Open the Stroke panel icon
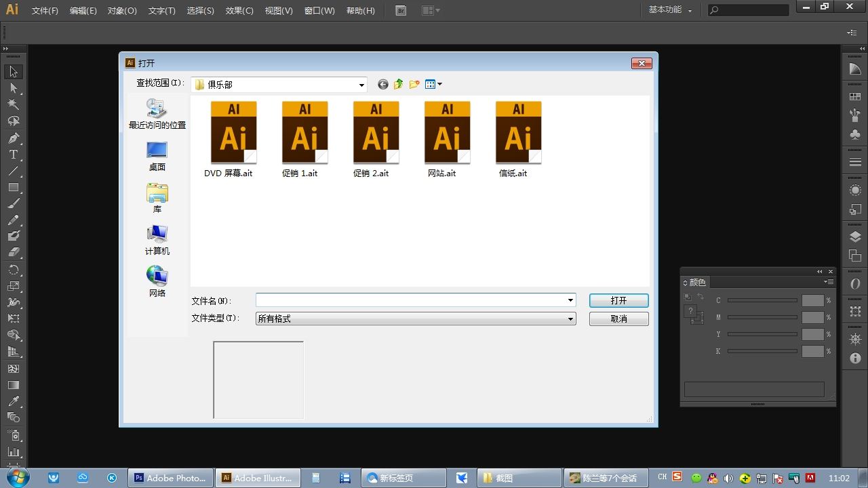868x488 pixels. pyautogui.click(x=855, y=163)
